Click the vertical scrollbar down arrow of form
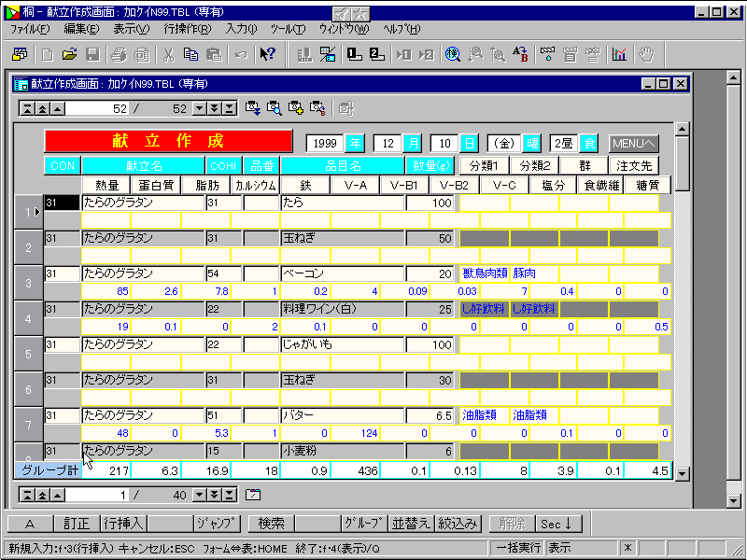The width and height of the screenshot is (747, 560). [x=681, y=473]
